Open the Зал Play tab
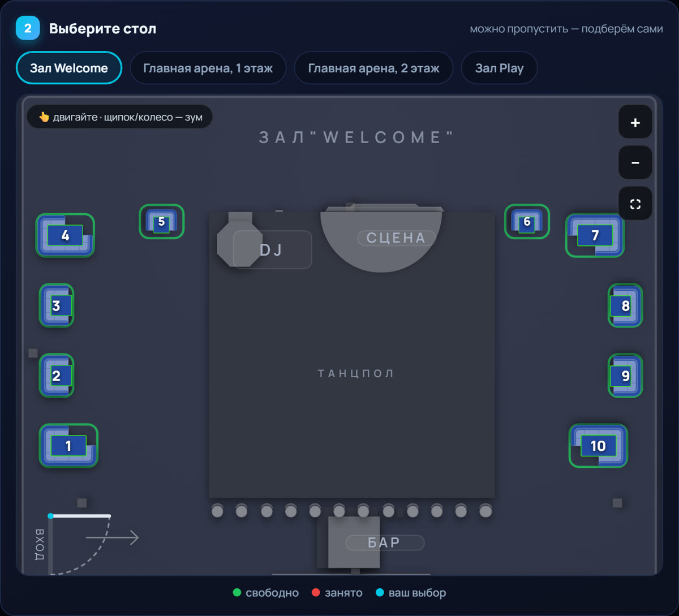 pos(499,68)
